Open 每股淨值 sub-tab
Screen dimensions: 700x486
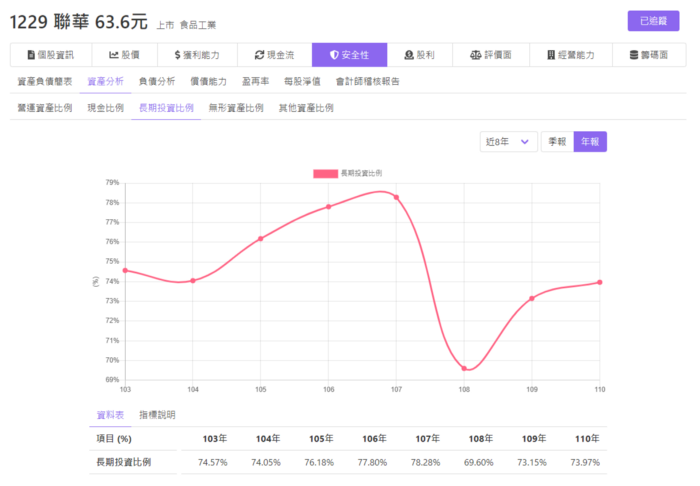(x=302, y=81)
